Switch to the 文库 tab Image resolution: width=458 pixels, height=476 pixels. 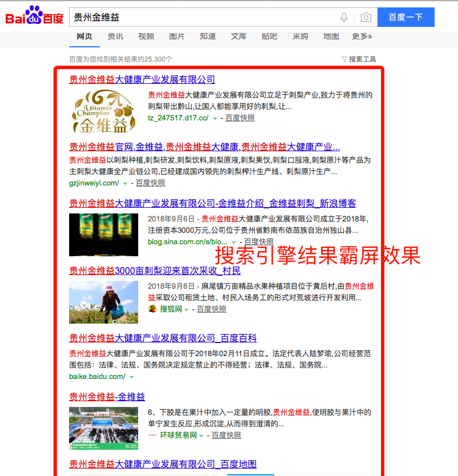(x=239, y=37)
